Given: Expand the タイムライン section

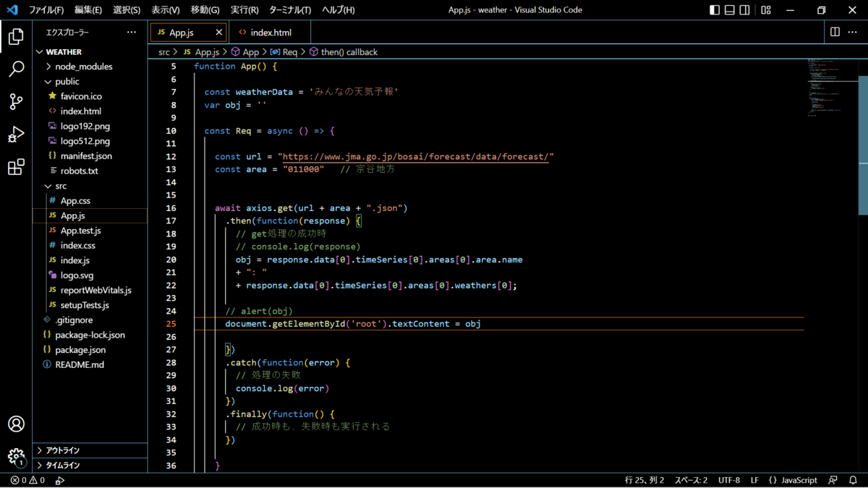Looking at the screenshot, I should click(x=90, y=466).
